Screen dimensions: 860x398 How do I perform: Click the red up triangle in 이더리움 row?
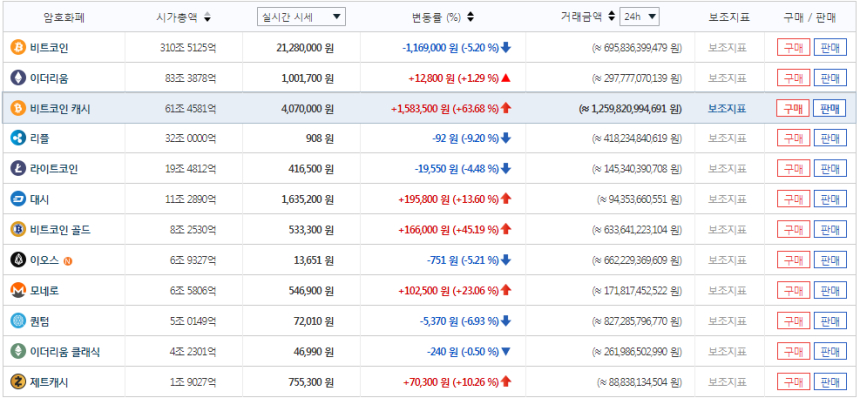[506, 78]
